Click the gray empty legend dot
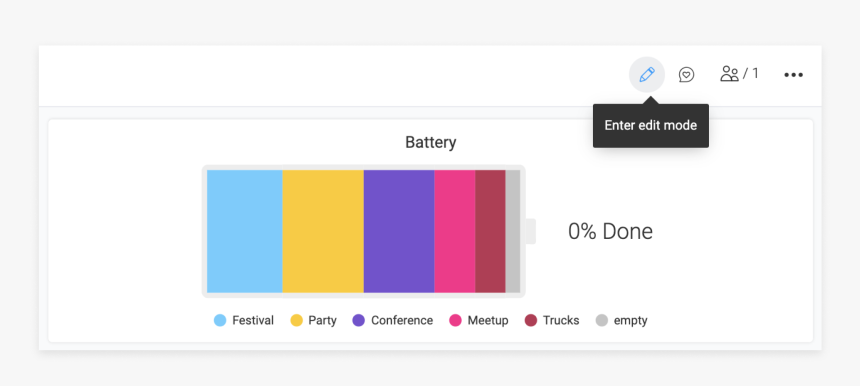 point(602,320)
